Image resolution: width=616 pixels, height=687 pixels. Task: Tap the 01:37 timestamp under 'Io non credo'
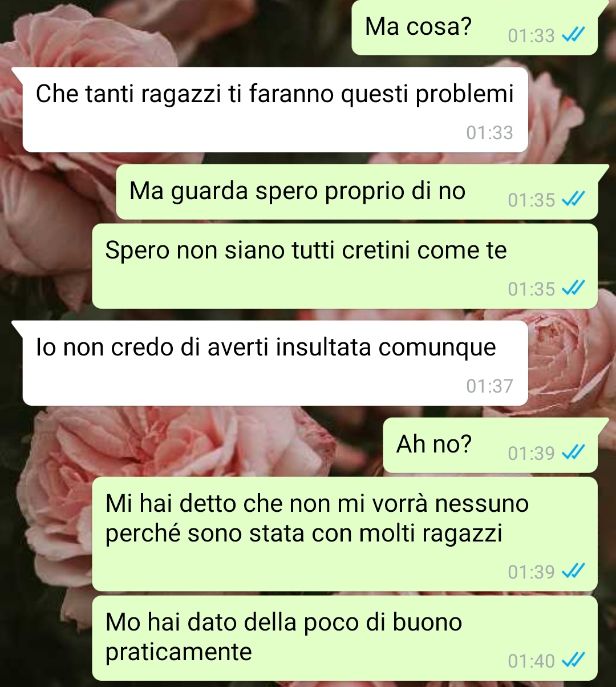click(489, 386)
